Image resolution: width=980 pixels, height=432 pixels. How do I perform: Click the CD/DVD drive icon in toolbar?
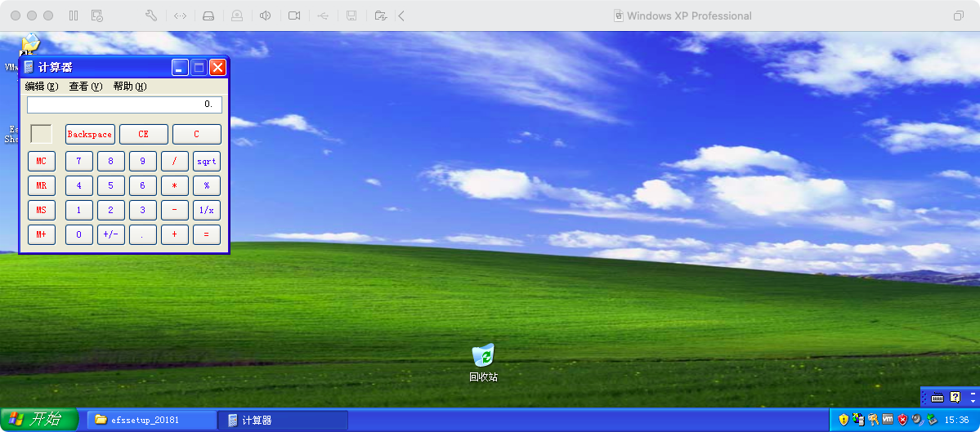pos(237,16)
